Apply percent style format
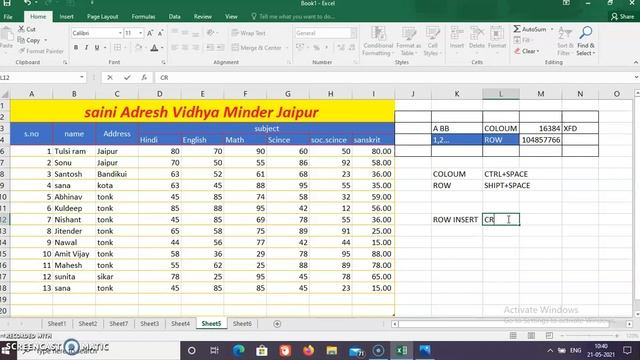 pyautogui.click(x=316, y=48)
